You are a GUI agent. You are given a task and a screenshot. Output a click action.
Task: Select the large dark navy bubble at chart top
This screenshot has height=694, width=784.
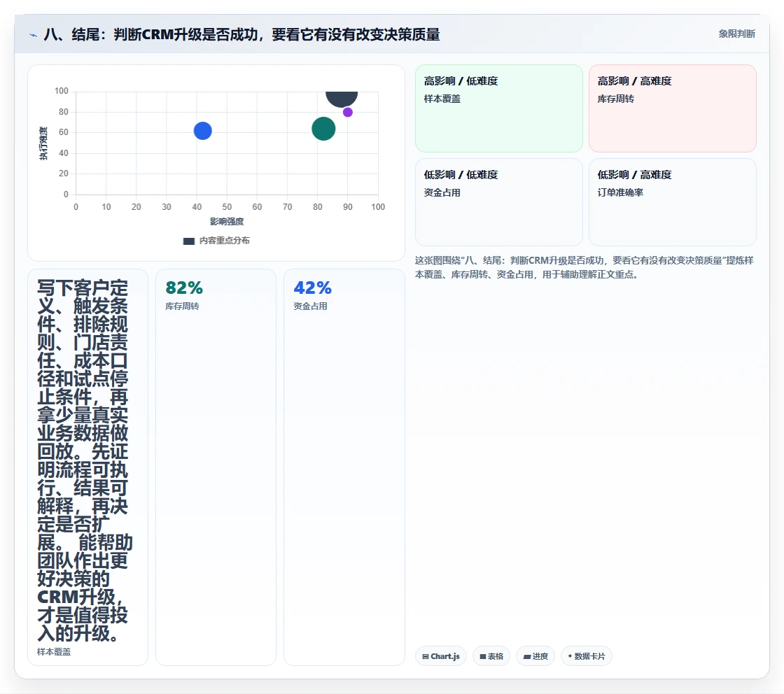(342, 98)
